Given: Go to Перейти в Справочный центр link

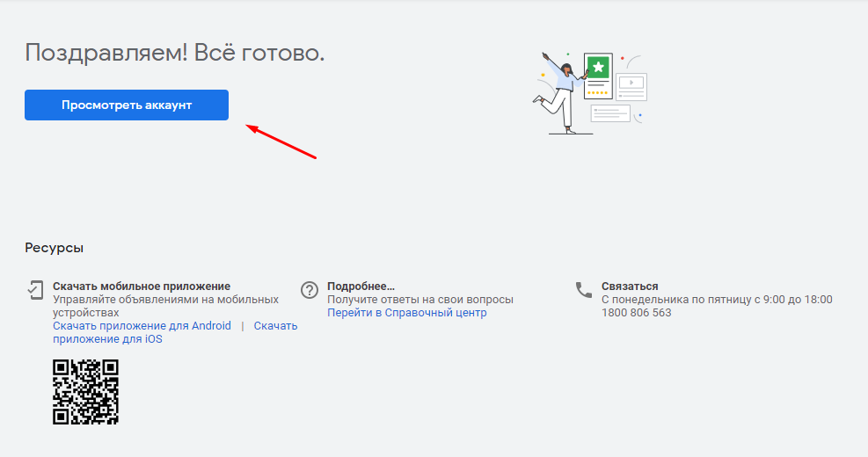Looking at the screenshot, I should pos(406,313).
